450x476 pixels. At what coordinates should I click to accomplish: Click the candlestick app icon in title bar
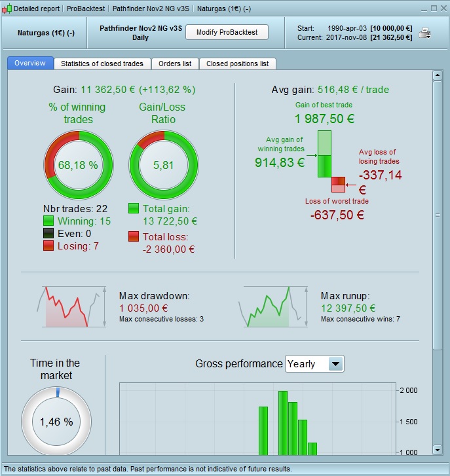(7, 9)
